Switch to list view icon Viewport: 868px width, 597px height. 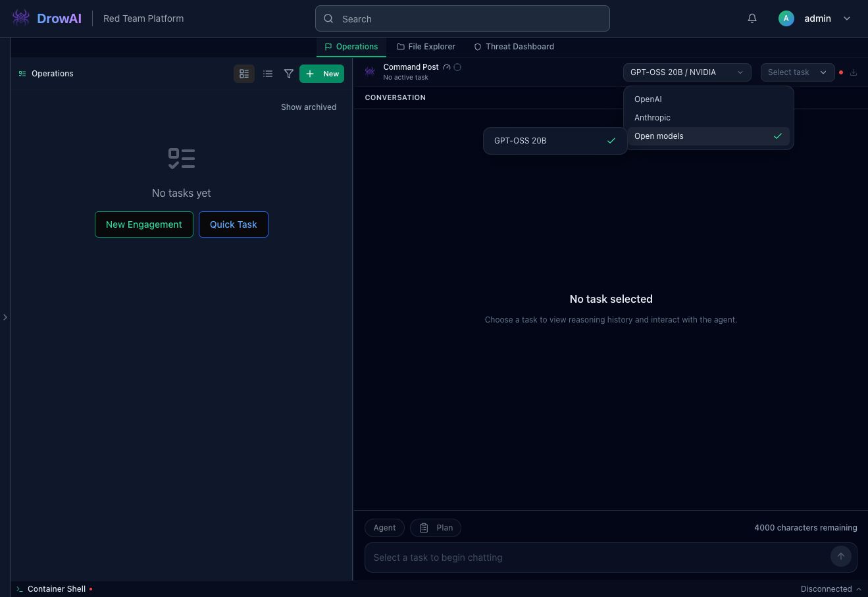268,74
